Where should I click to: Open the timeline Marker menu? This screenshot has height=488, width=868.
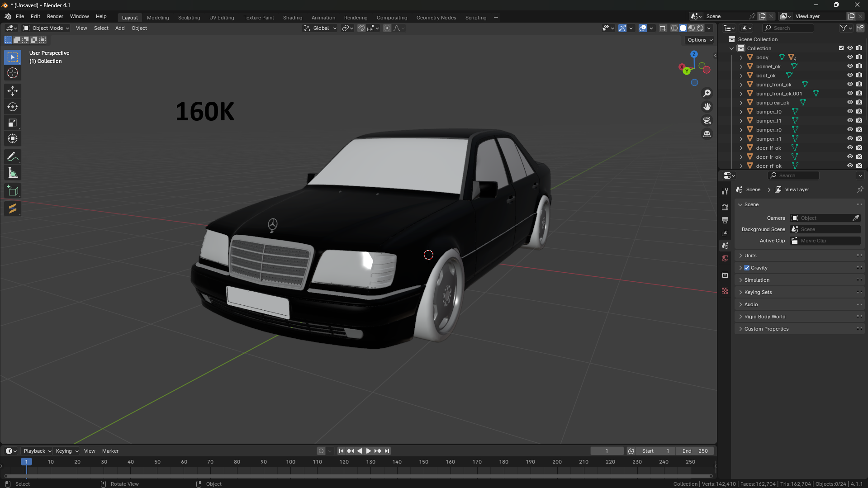pyautogui.click(x=110, y=451)
